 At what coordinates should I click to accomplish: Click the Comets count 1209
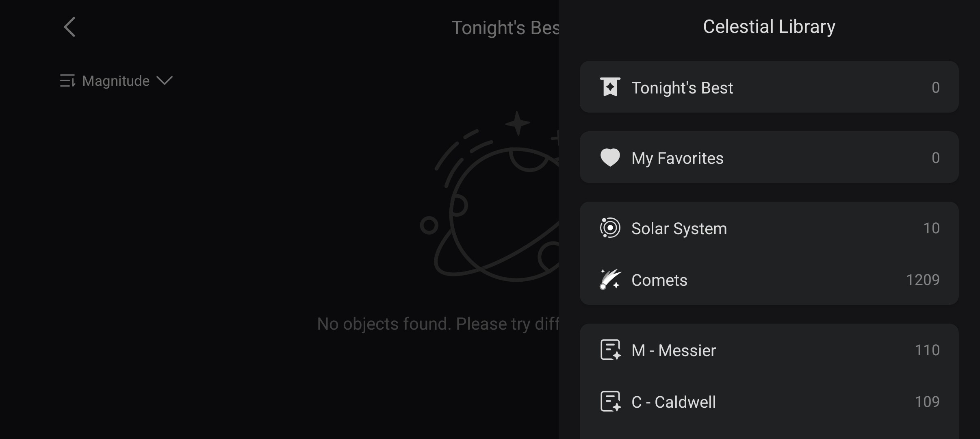coord(923,280)
